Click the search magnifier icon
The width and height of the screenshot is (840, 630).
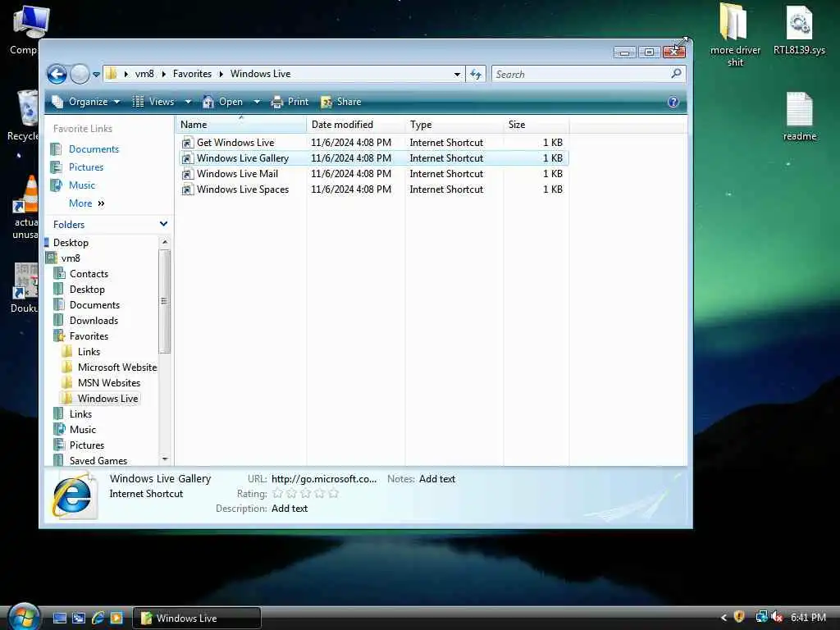(x=676, y=73)
